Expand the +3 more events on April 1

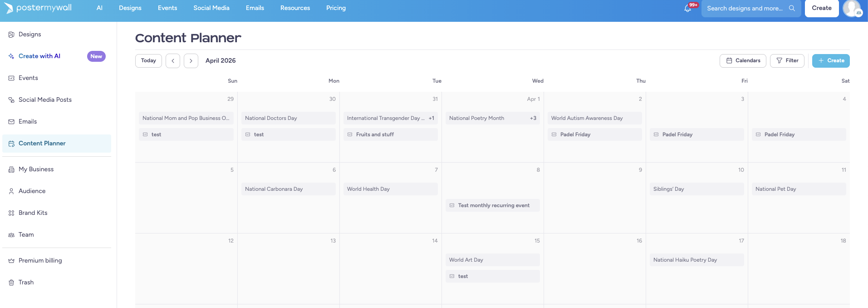pyautogui.click(x=533, y=118)
